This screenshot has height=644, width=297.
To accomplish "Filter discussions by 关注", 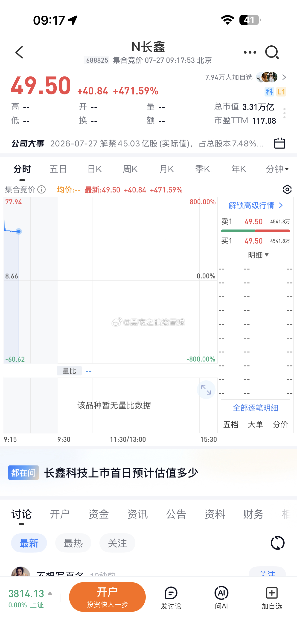I will click(117, 543).
